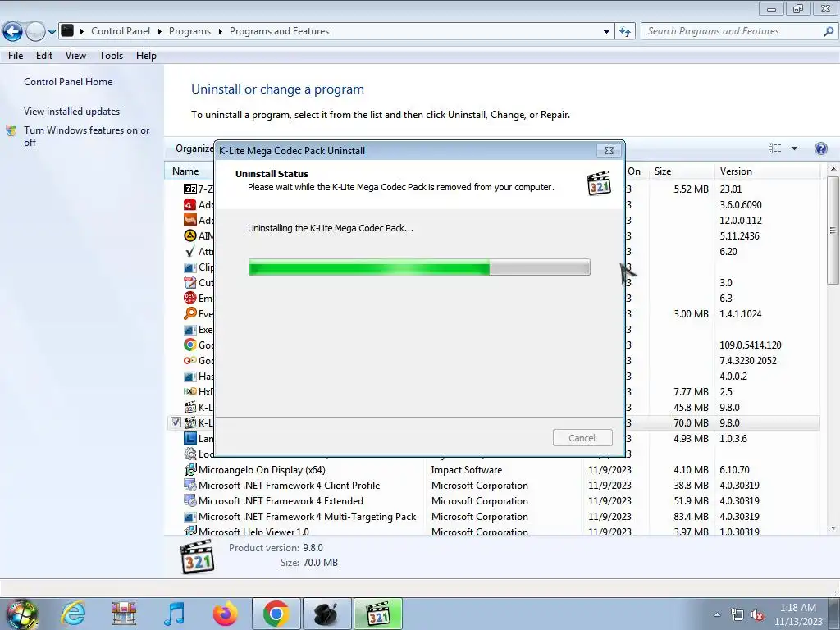Open View installed updates link

point(72,112)
